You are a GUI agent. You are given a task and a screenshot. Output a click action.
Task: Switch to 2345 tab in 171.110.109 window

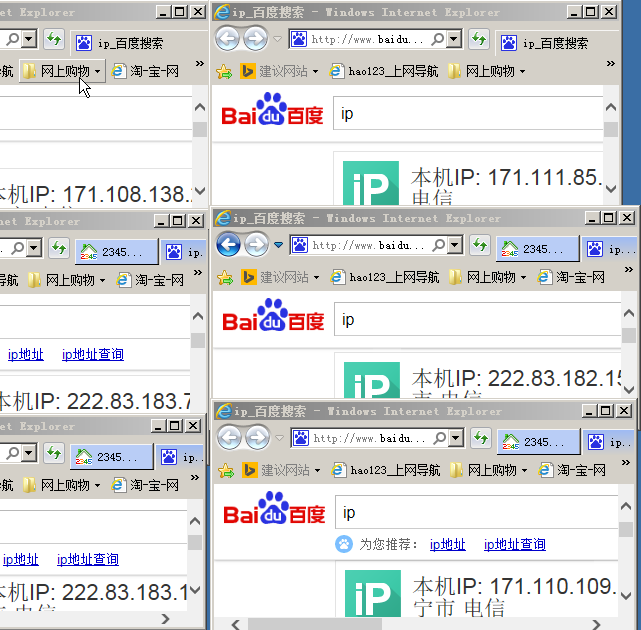click(x=538, y=442)
